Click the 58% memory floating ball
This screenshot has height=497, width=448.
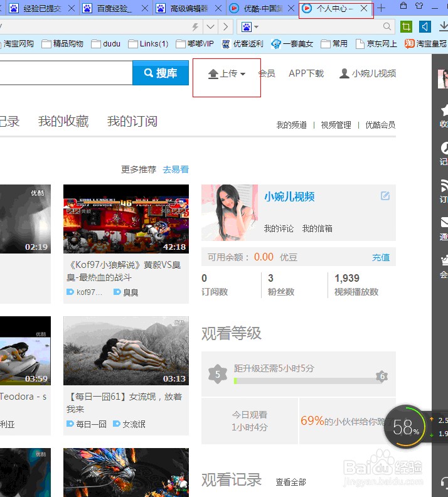tap(405, 427)
